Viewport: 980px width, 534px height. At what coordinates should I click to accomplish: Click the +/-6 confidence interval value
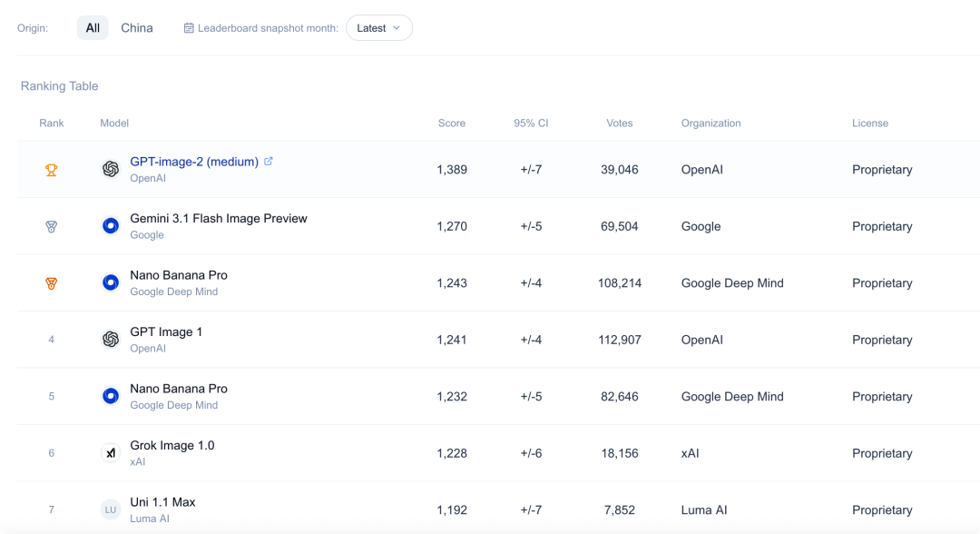coord(531,453)
